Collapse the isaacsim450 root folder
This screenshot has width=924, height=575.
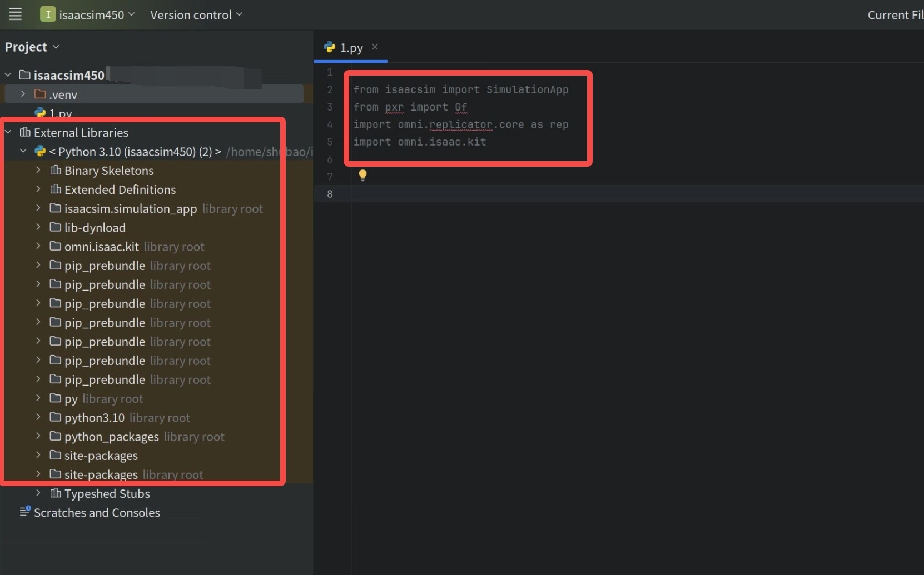pyautogui.click(x=8, y=75)
